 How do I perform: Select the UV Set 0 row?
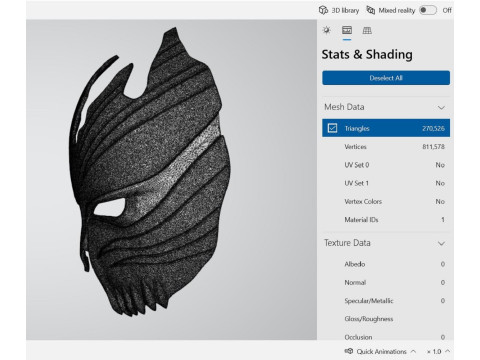386,165
